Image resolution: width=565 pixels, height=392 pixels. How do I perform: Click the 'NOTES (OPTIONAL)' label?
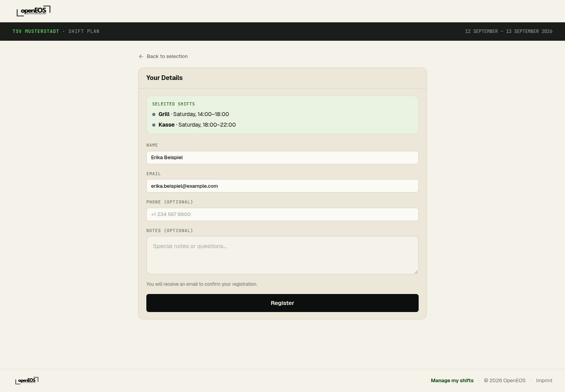pos(169,230)
